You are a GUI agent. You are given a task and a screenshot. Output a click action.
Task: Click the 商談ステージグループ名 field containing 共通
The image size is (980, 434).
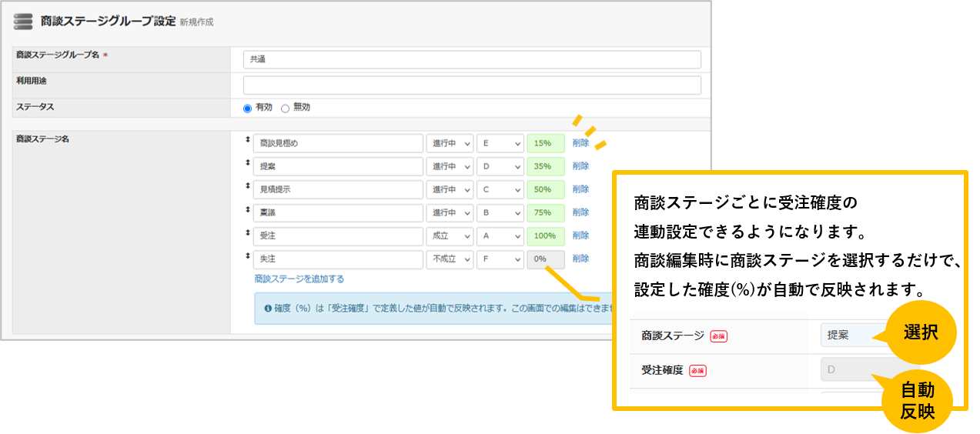[x=472, y=59]
